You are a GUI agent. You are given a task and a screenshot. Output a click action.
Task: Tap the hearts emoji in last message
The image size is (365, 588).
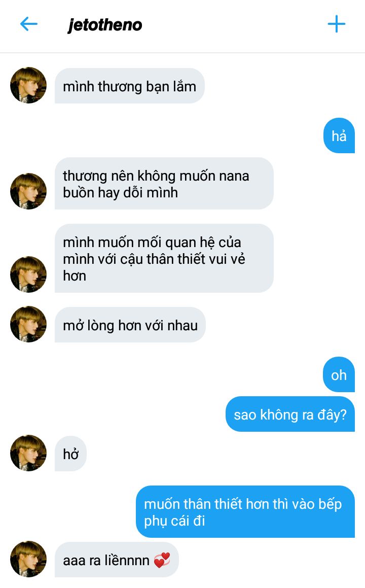point(162,560)
